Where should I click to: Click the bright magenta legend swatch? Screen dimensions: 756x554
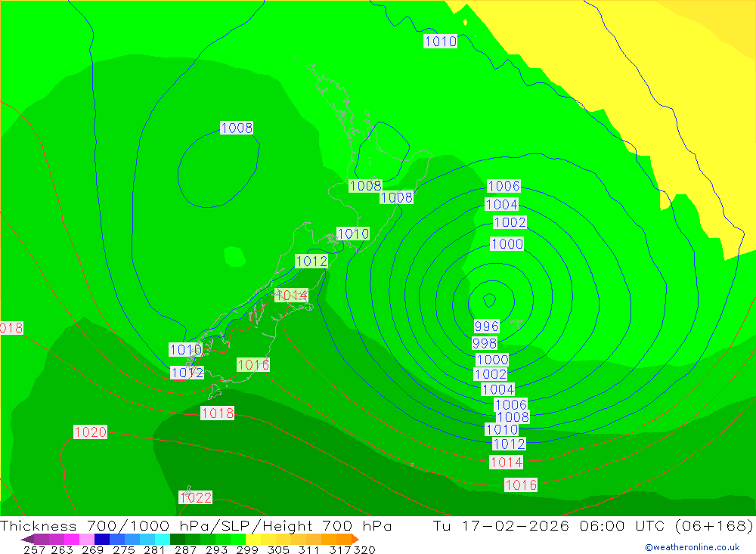(72, 539)
